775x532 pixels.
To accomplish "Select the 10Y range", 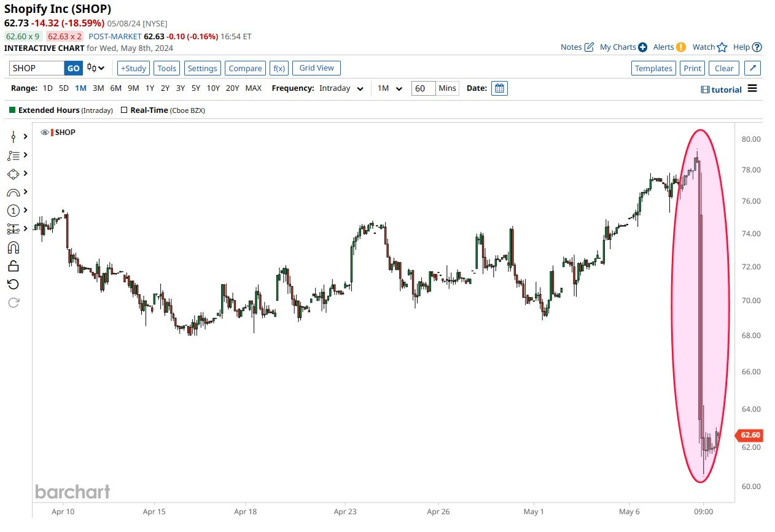I will point(213,88).
